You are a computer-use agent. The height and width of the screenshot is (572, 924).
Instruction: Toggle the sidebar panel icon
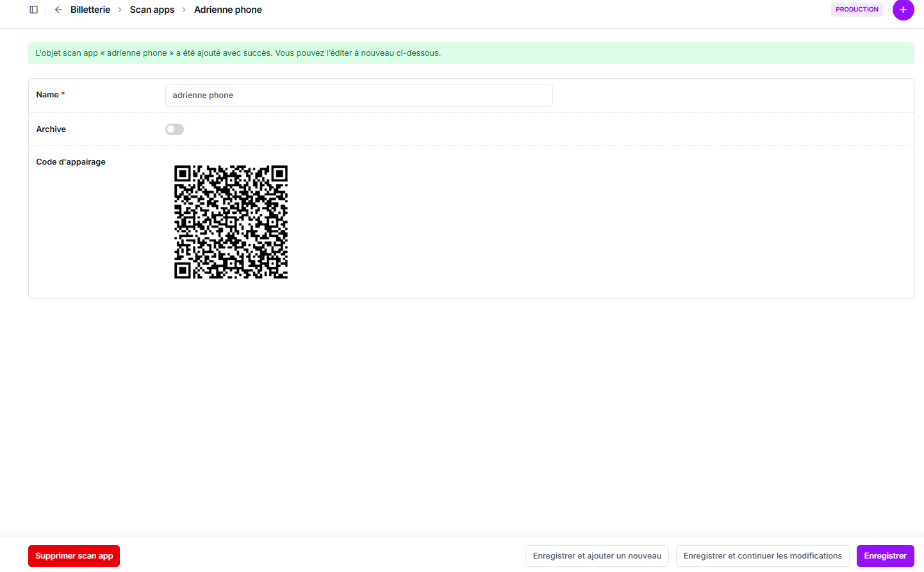[34, 10]
